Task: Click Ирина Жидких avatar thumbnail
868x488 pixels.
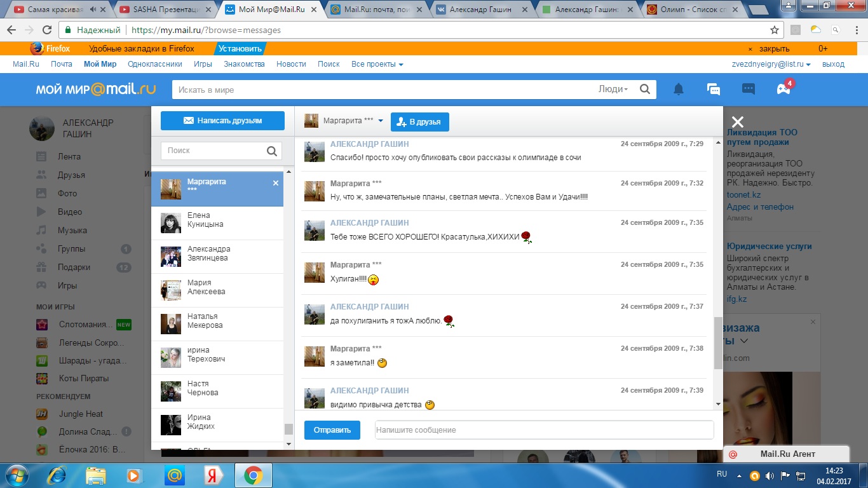Action: [x=171, y=425]
